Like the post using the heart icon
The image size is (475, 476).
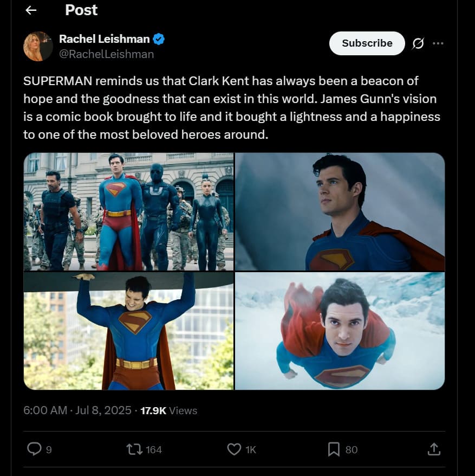click(x=234, y=449)
